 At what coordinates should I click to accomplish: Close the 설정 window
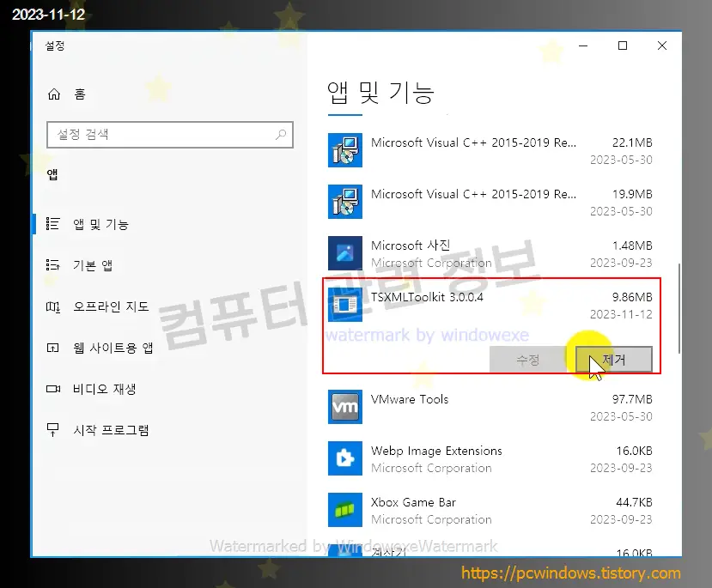coord(662,45)
